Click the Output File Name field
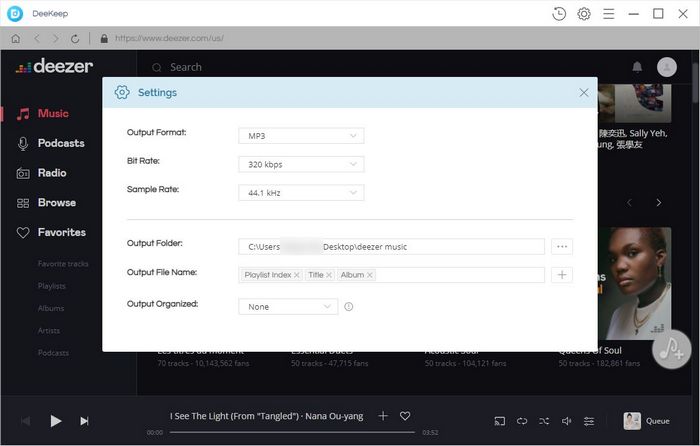This screenshot has height=446, width=700. click(392, 275)
